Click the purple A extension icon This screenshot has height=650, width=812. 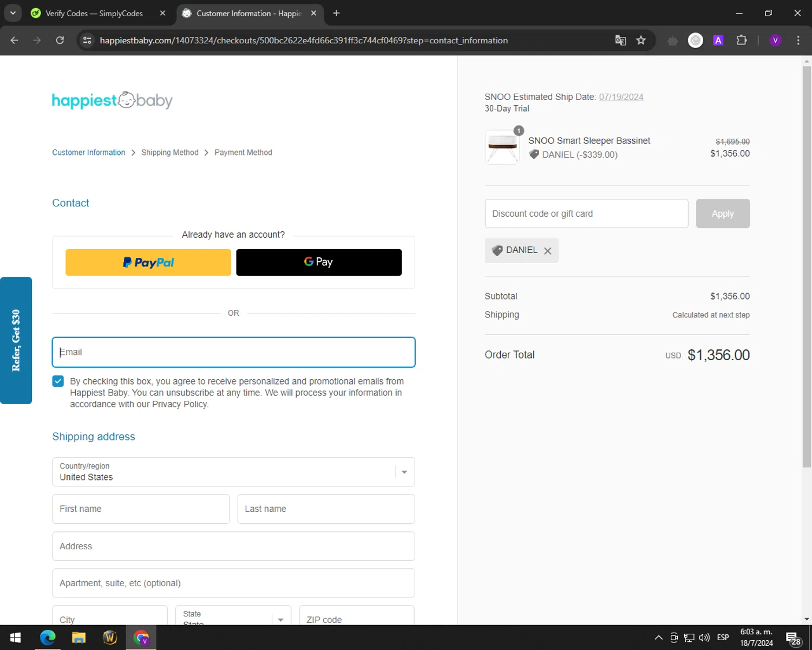pyautogui.click(x=718, y=40)
